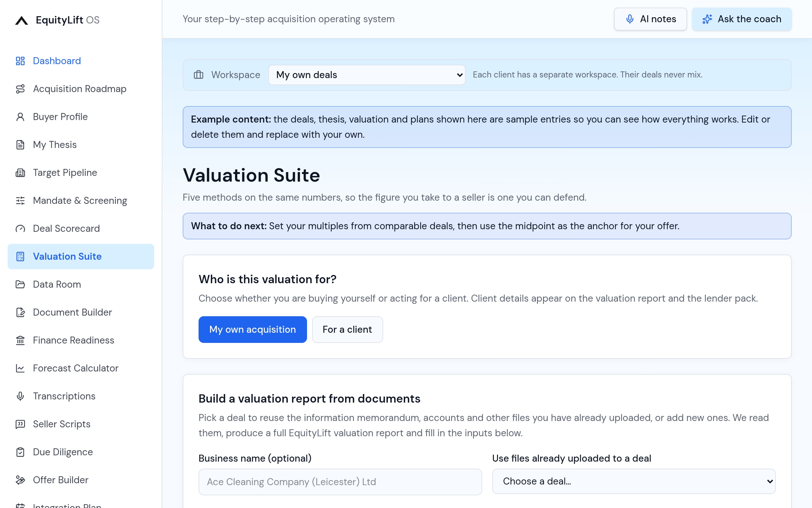Open the Choose a deal dropdown
Viewport: 812px width, 508px height.
point(633,481)
